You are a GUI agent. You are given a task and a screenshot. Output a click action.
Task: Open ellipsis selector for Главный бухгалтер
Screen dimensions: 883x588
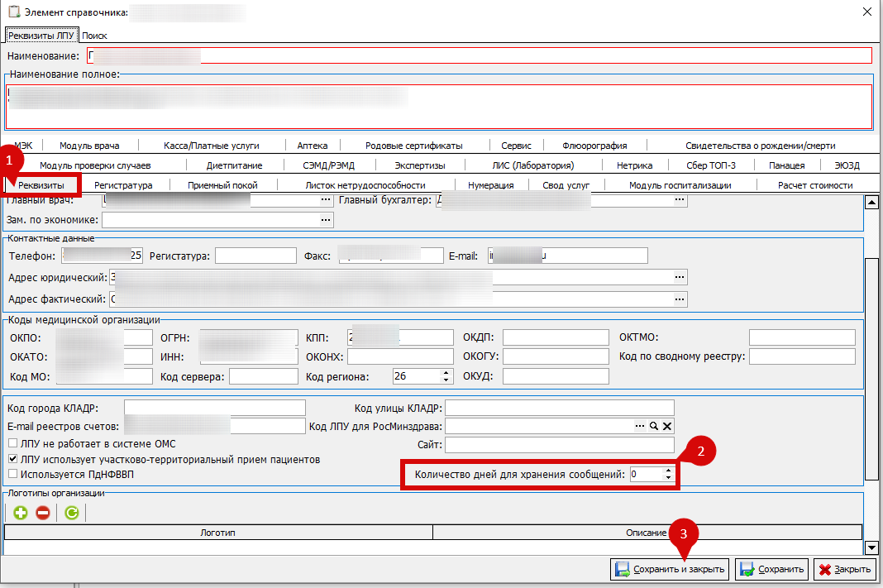(x=680, y=200)
